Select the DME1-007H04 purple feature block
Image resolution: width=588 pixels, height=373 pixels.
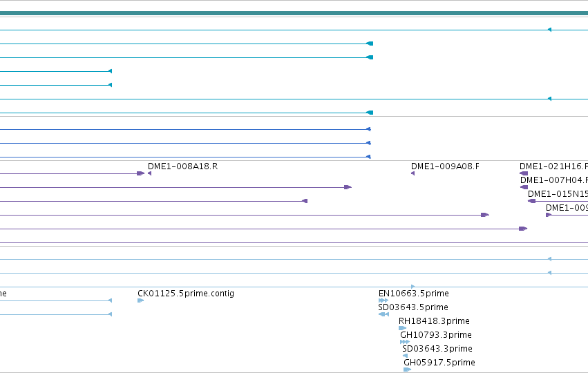(524, 187)
